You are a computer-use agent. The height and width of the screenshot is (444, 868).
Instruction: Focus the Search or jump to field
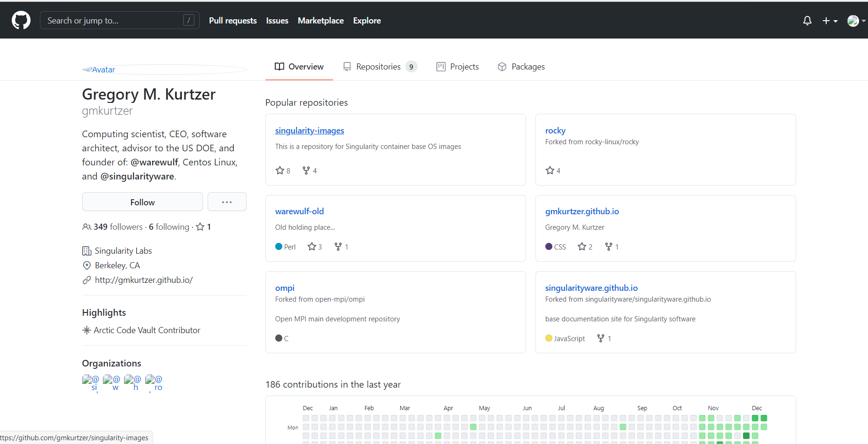[120, 21]
